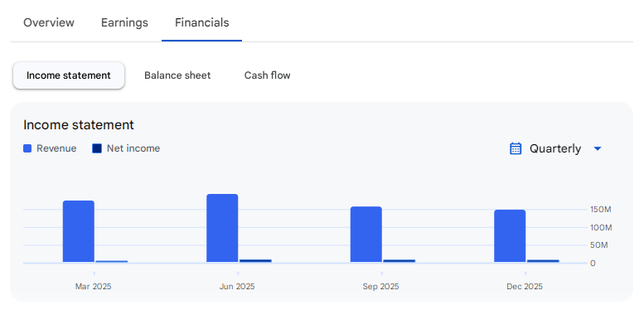
Task: Show the Cash flow view
Action: click(x=268, y=75)
